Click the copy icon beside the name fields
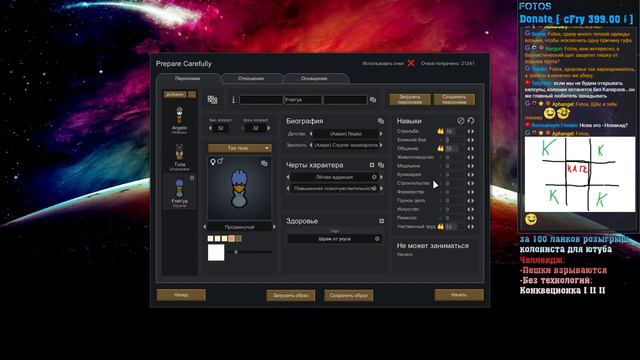The image size is (640, 360). (x=373, y=100)
